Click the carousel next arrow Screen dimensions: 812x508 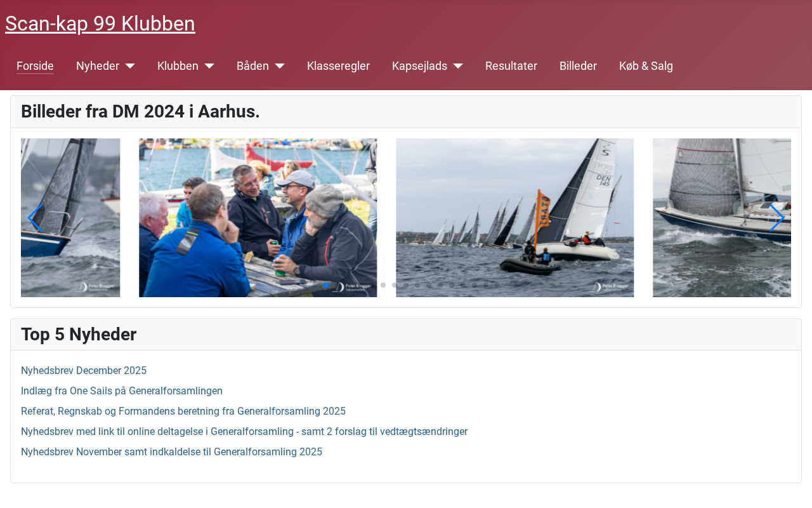coord(777,218)
